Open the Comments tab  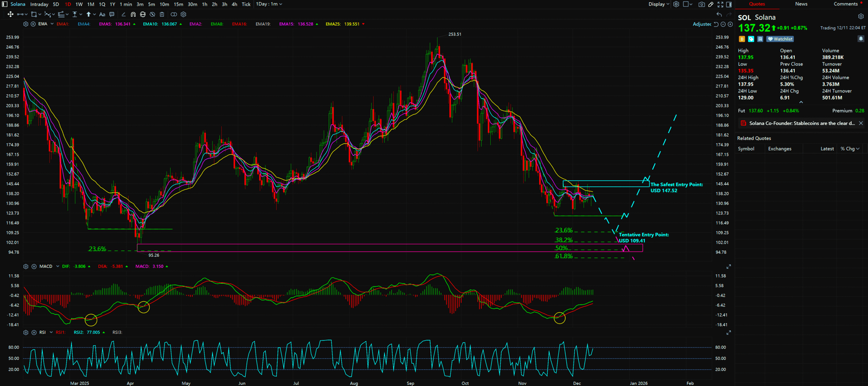(x=845, y=4)
